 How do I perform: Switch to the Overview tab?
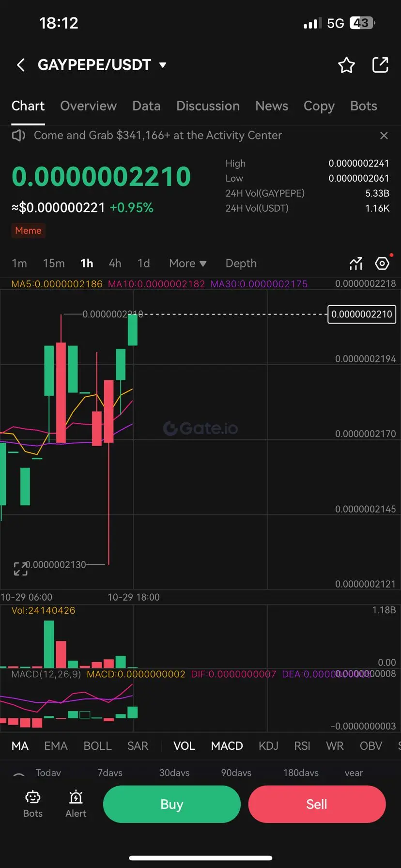(88, 106)
